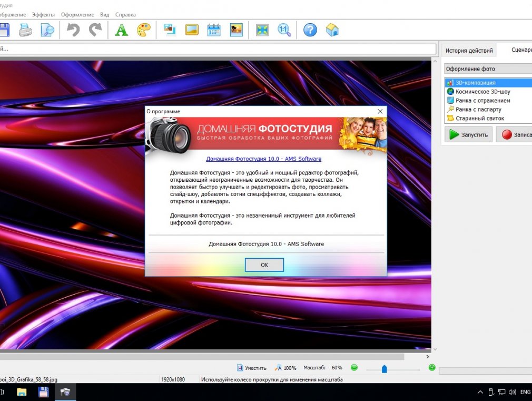This screenshot has height=401, width=532.
Task: Set zoom to actual size with 1:1 magnifier
Action: 284,30
